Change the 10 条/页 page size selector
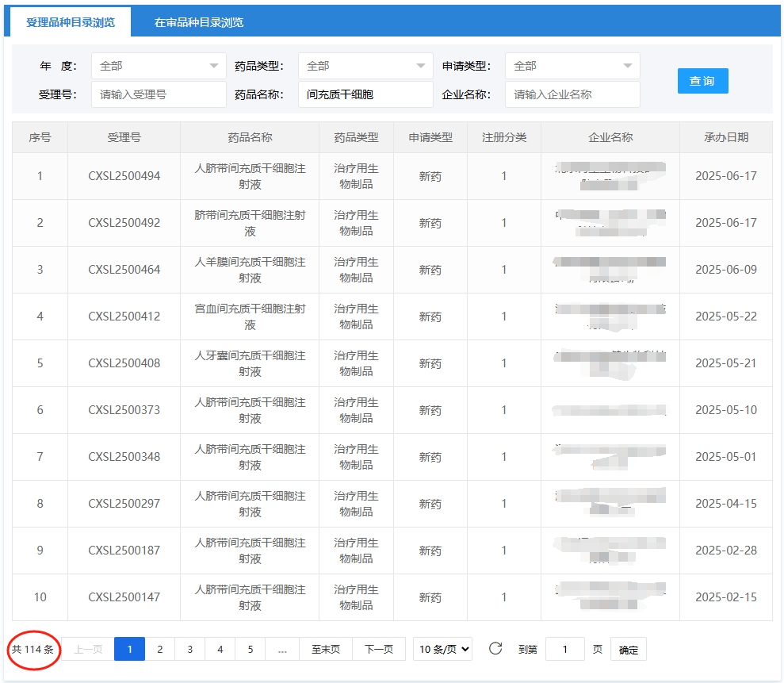784x683 pixels. coord(442,650)
